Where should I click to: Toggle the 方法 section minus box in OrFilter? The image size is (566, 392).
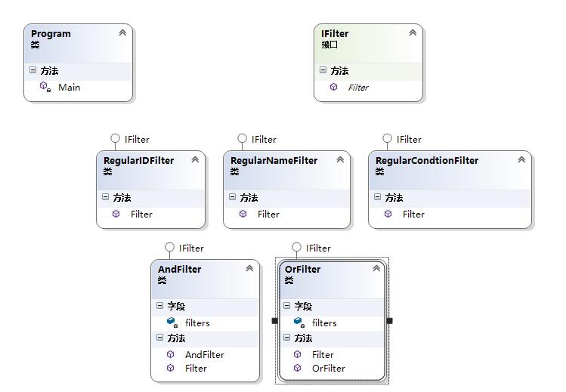286,337
